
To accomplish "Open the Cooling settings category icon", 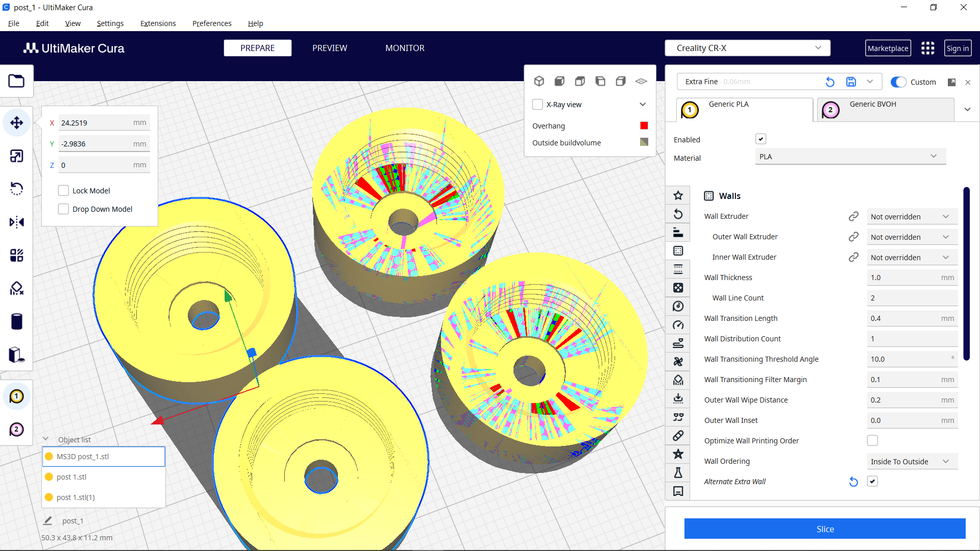I will [x=678, y=362].
